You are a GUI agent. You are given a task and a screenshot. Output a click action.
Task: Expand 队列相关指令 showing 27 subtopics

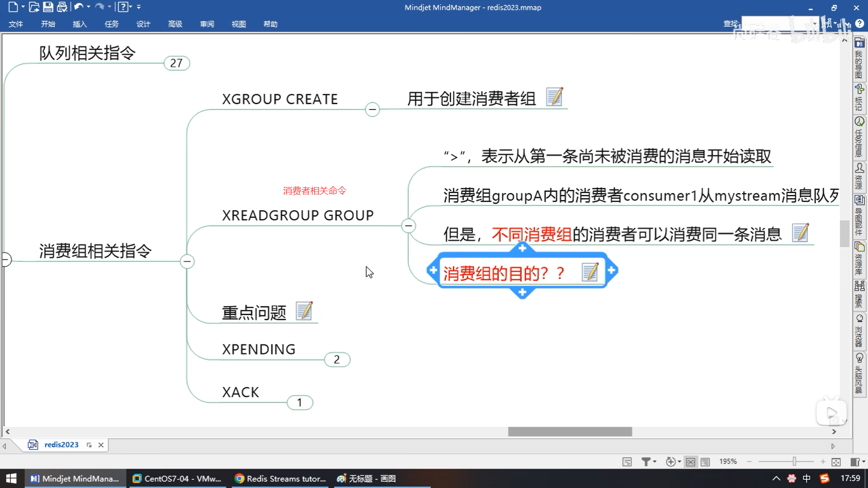[176, 63]
